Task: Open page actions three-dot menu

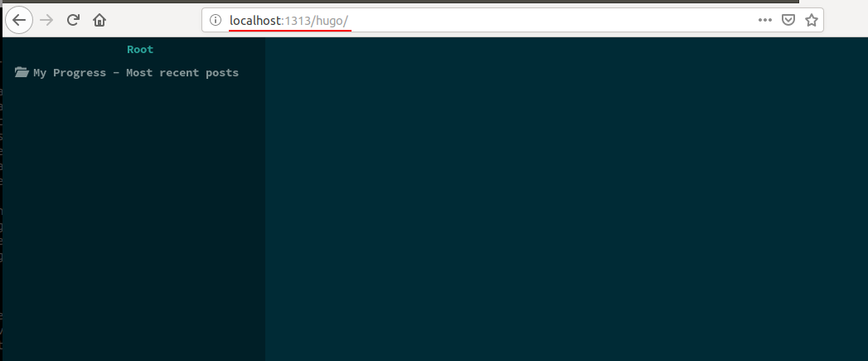Action: tap(764, 20)
